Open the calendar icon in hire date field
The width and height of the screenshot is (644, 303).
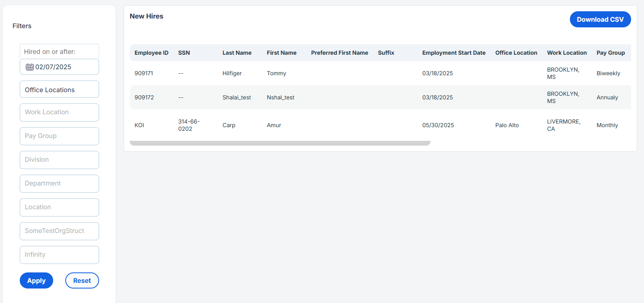coord(30,67)
